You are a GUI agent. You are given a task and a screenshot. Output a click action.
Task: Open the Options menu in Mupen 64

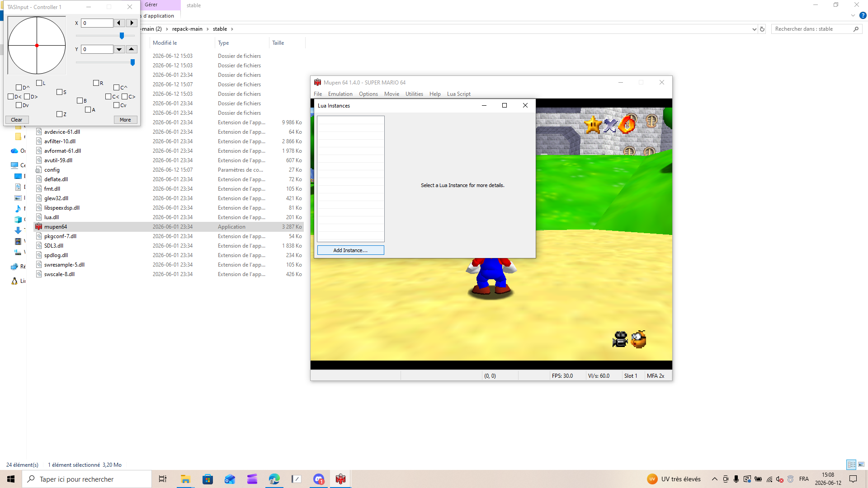click(x=368, y=94)
